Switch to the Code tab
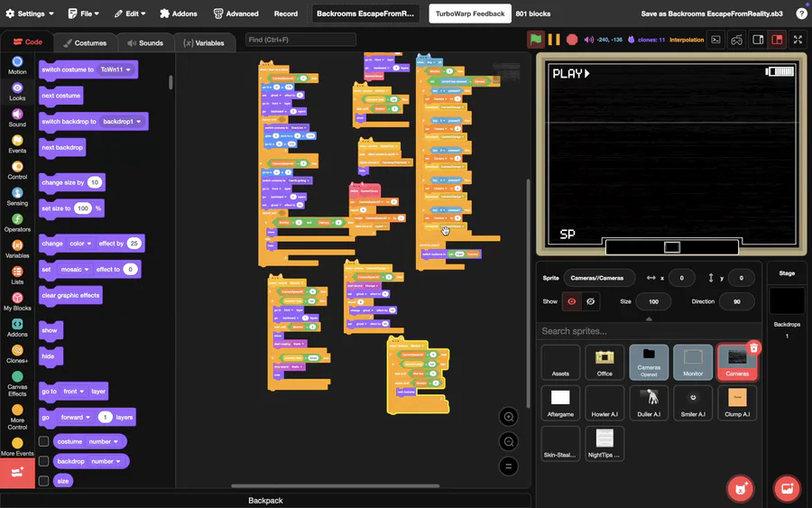The image size is (812, 508). (27, 42)
